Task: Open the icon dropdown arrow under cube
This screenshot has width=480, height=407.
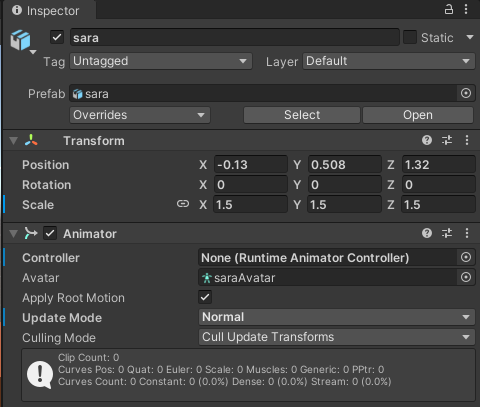Action: (33, 52)
